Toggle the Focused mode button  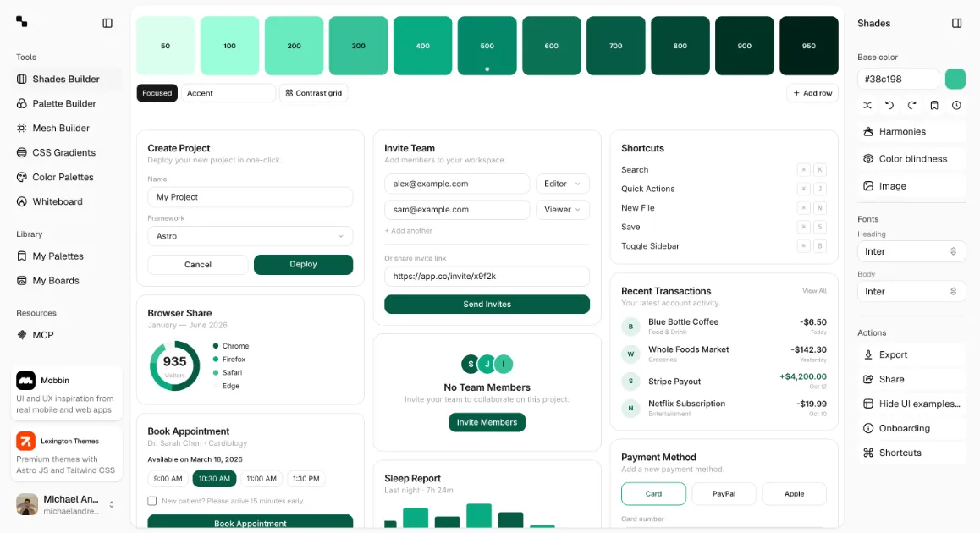tap(157, 93)
